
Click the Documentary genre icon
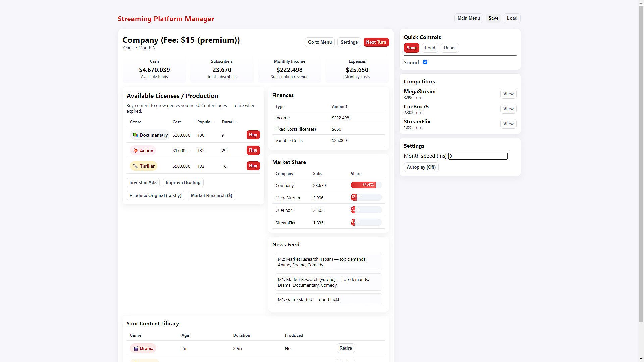pyautogui.click(x=136, y=135)
